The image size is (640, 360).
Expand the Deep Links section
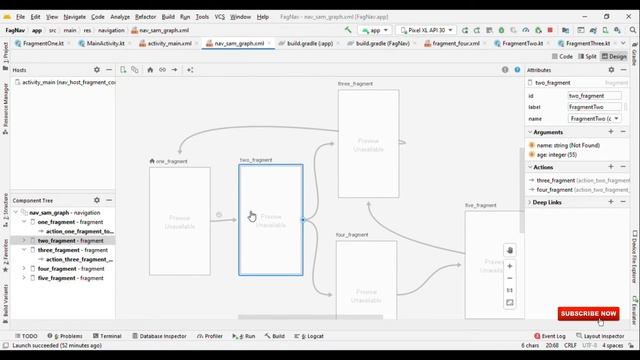(x=530, y=202)
